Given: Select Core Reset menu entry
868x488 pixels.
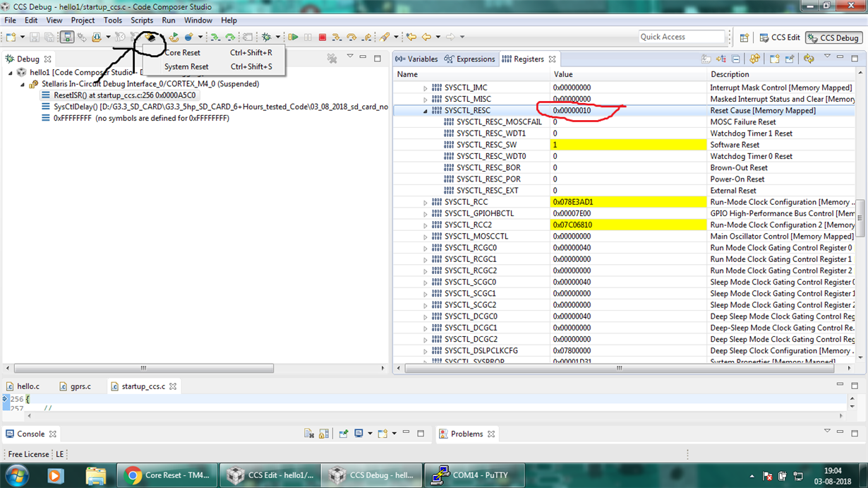Looking at the screenshot, I should click(214, 52).
